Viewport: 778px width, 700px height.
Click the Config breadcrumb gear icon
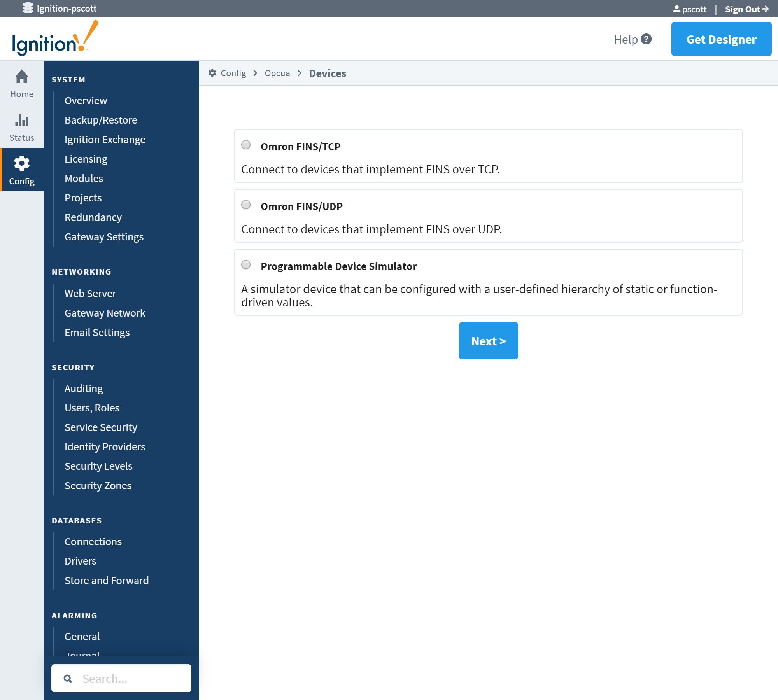tap(212, 73)
